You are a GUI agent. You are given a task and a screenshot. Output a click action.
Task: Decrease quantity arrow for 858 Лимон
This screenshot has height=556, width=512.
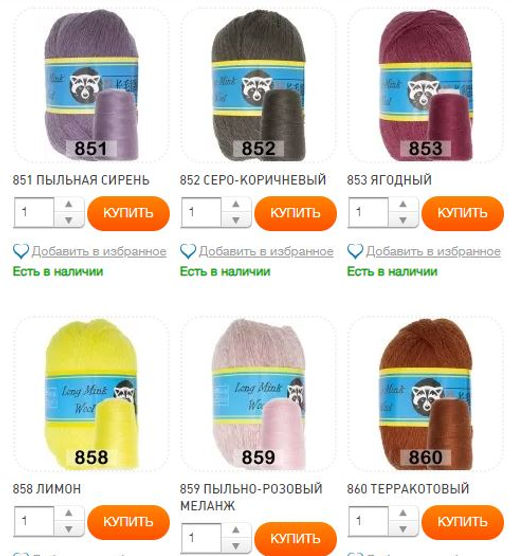pyautogui.click(x=69, y=529)
